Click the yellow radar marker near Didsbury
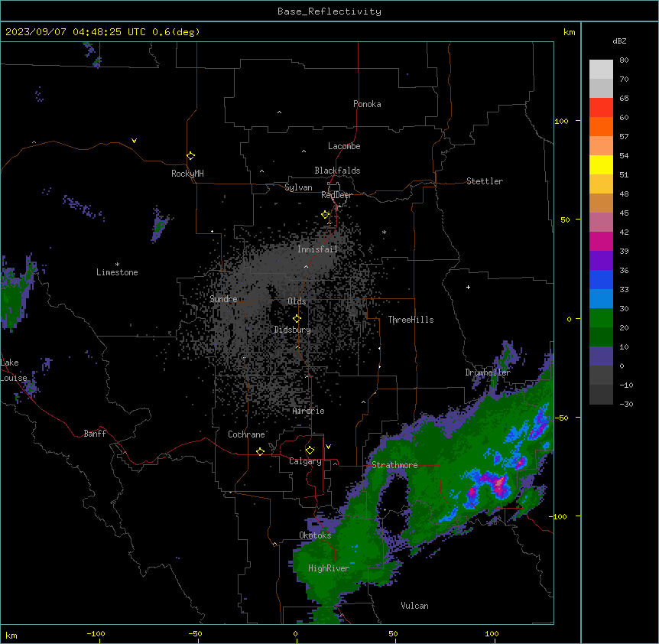The height and width of the screenshot is (644, 659). click(x=297, y=318)
